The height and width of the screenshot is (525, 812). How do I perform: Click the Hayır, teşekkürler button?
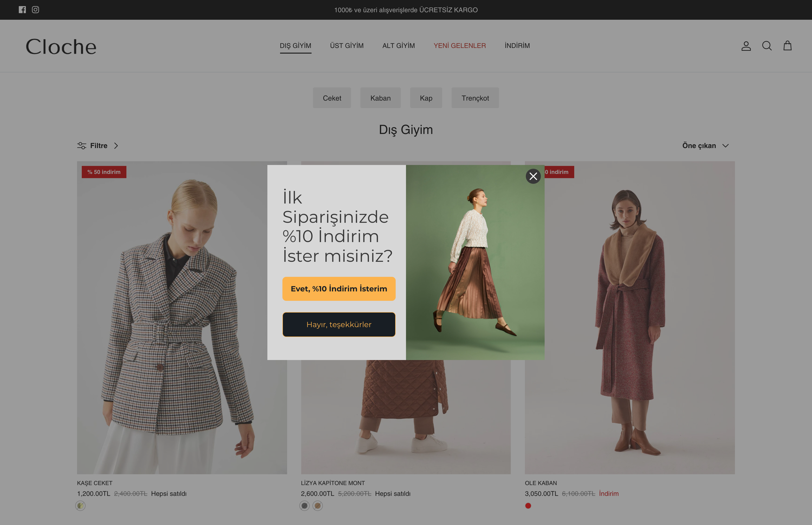(339, 325)
